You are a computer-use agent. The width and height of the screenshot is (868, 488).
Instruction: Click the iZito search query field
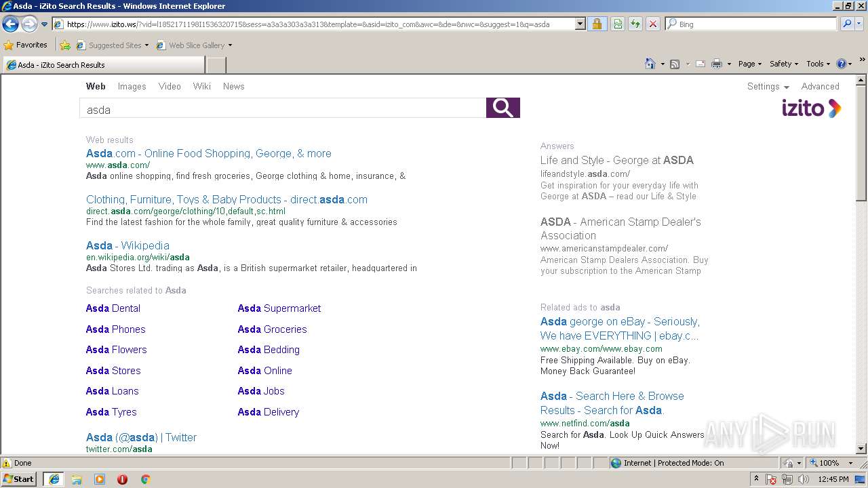[x=283, y=108]
